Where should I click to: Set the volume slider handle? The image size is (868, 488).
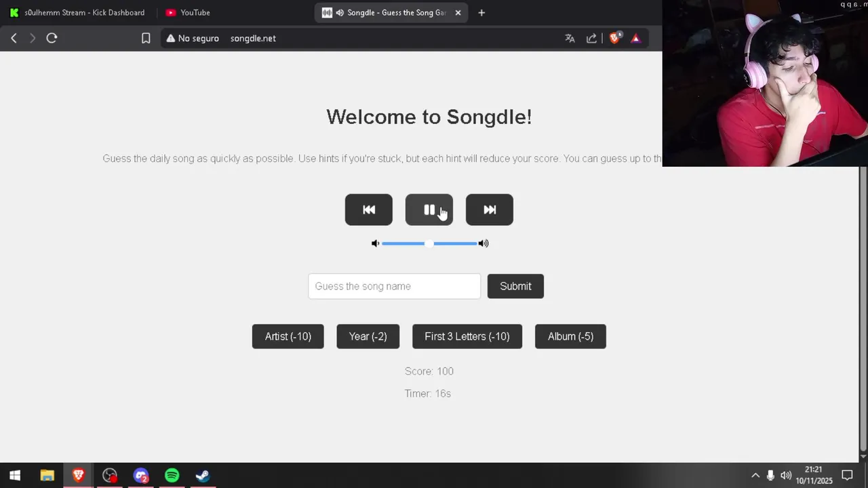pos(429,243)
